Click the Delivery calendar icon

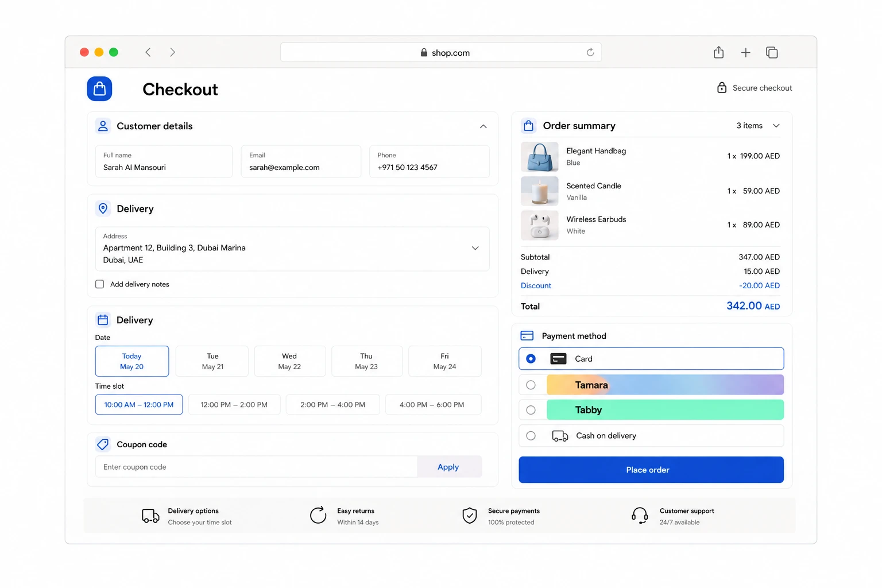(103, 320)
